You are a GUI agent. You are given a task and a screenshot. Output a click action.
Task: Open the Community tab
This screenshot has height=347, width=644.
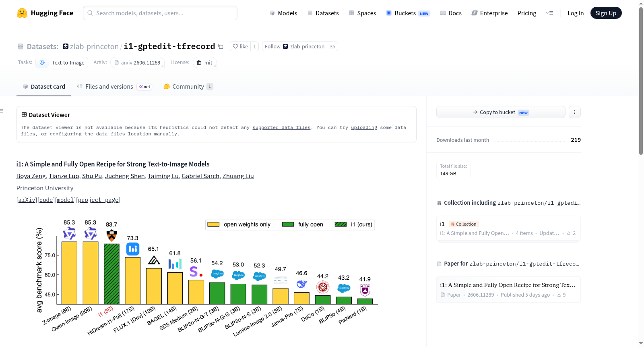click(x=188, y=87)
